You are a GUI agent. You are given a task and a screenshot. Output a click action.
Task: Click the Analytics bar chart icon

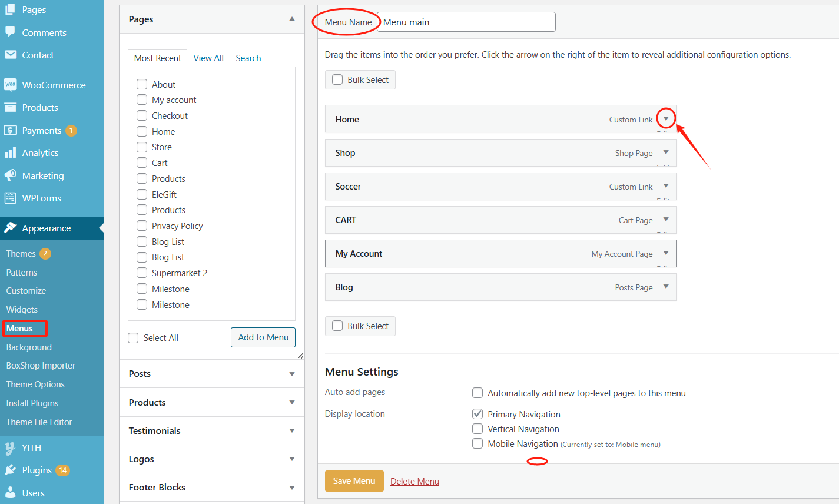click(10, 153)
